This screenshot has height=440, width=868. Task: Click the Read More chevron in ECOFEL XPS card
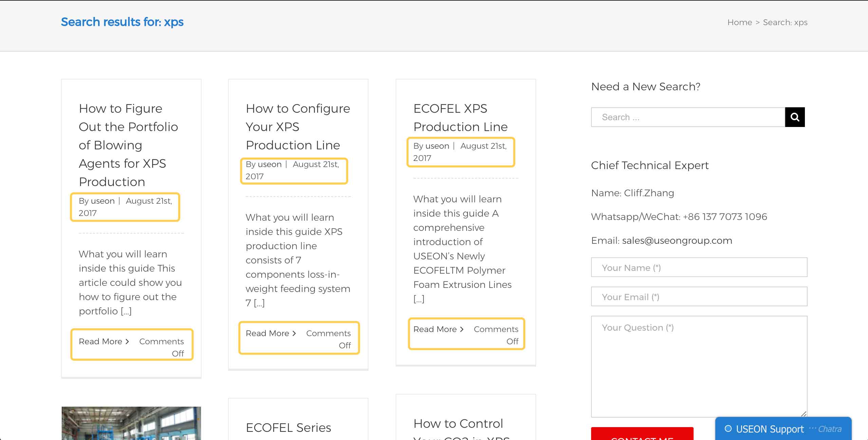461,329
